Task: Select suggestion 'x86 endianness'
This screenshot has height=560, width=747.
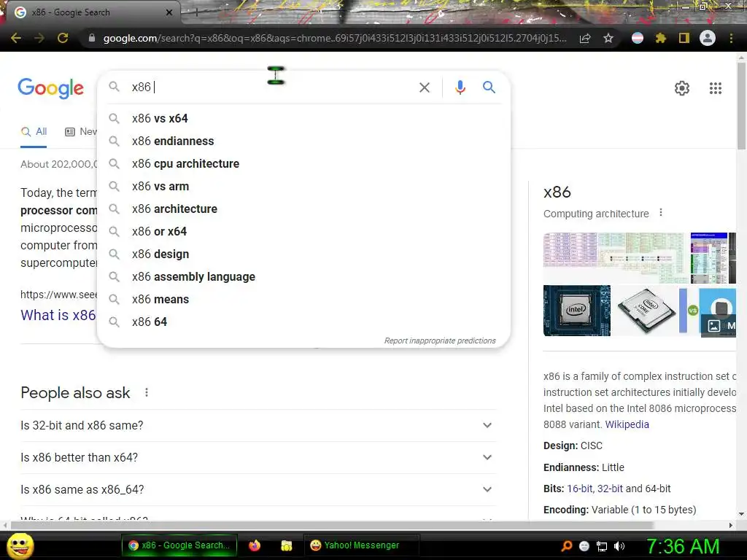Action: click(x=303, y=141)
